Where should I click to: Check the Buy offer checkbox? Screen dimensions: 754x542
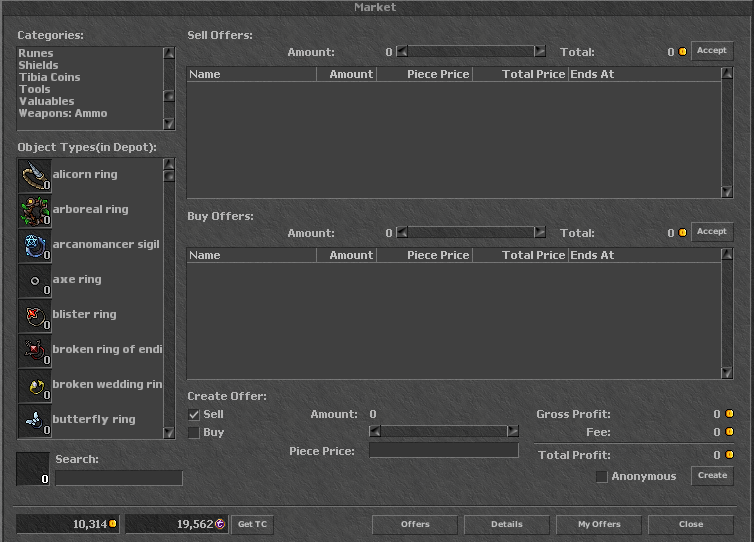194,433
